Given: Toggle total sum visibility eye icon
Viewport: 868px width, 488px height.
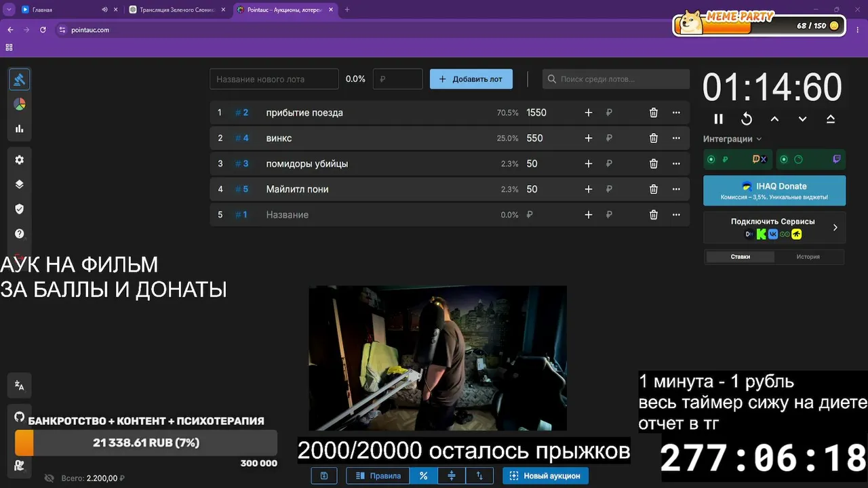Looking at the screenshot, I should tap(49, 478).
